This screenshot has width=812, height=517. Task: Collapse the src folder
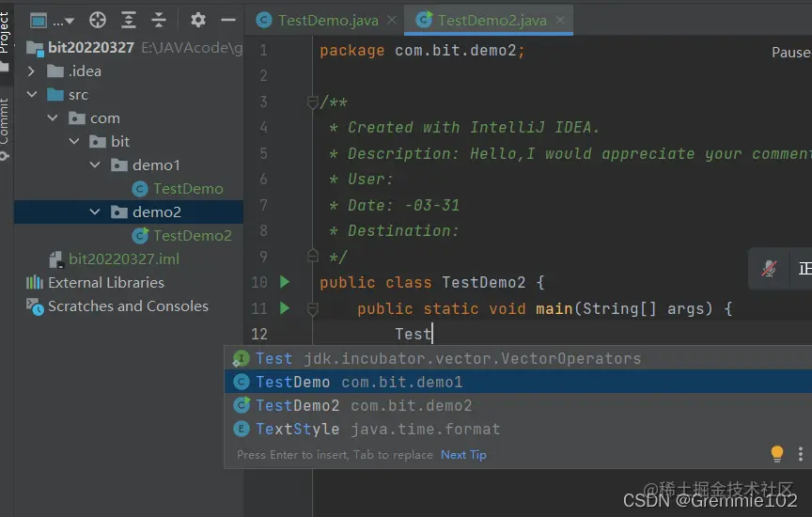click(32, 94)
